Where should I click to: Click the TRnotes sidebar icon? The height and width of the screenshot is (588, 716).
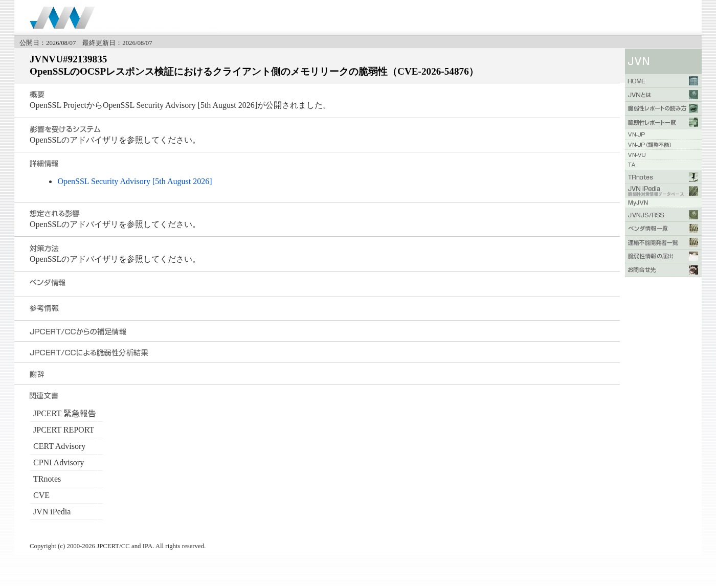pyautogui.click(x=693, y=177)
